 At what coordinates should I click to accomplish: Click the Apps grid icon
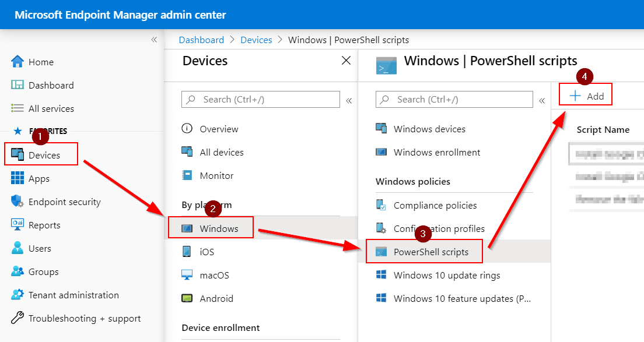[x=17, y=178]
